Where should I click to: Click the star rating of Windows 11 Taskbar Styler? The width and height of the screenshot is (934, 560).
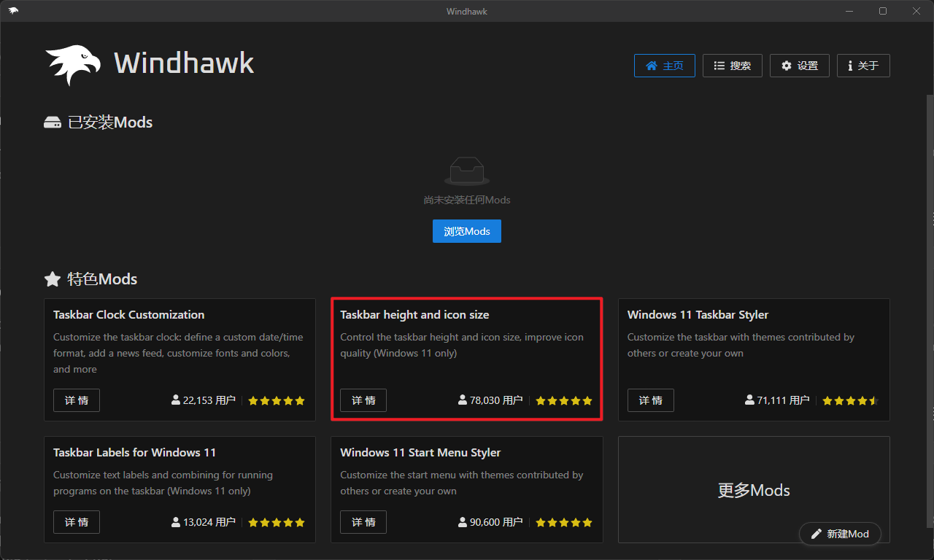[851, 400]
